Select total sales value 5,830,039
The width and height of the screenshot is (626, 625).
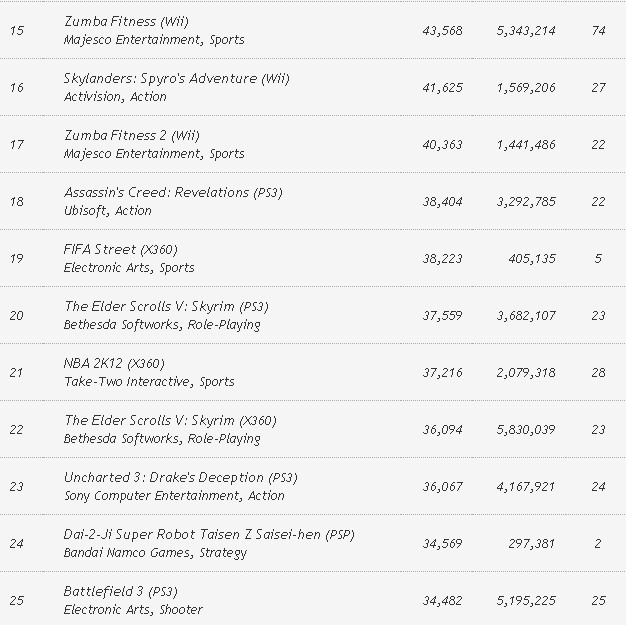(527, 429)
